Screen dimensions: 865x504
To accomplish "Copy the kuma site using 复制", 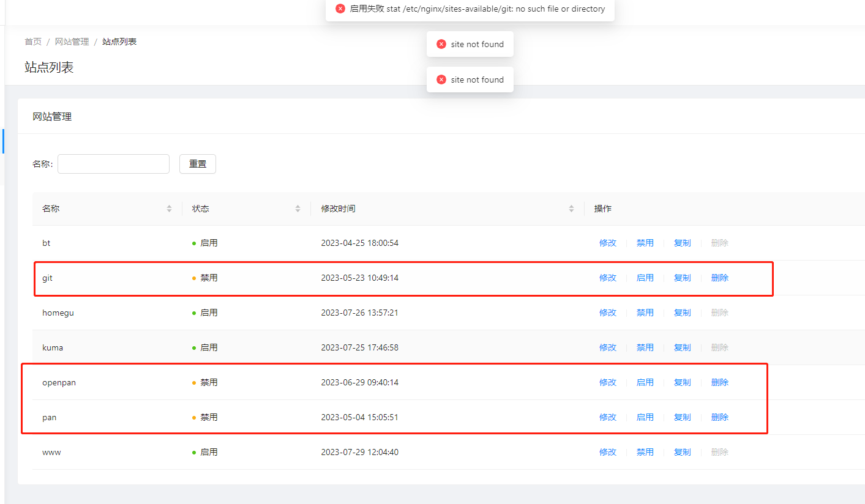I will tap(682, 347).
